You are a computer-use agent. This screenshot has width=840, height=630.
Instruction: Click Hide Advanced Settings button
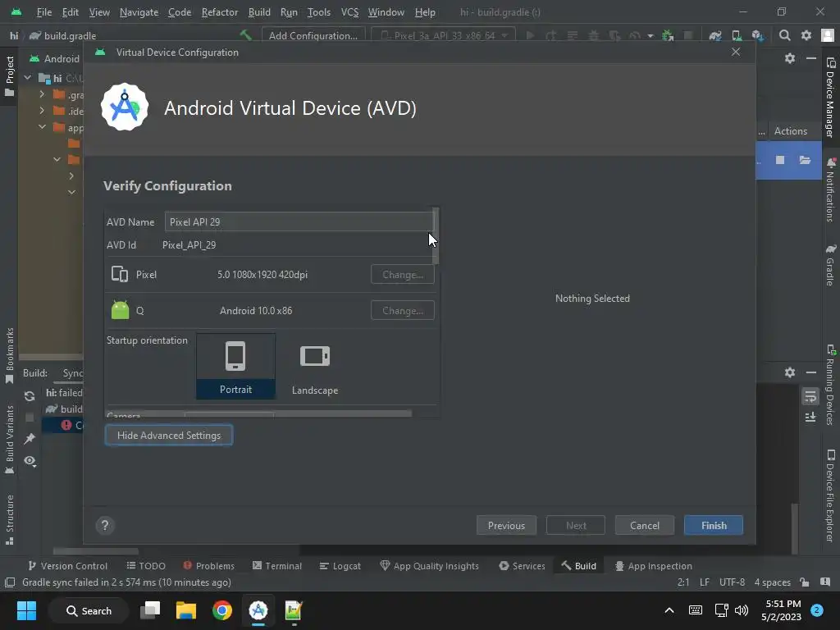click(169, 435)
